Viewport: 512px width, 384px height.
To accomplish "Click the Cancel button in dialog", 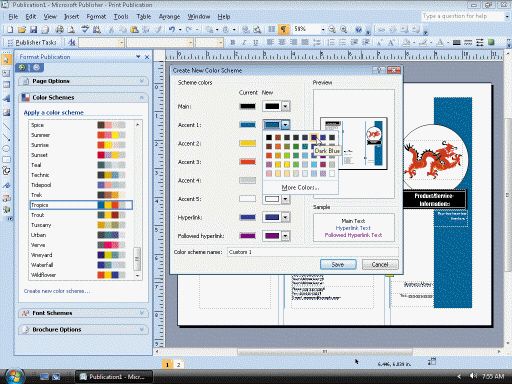I will [380, 264].
